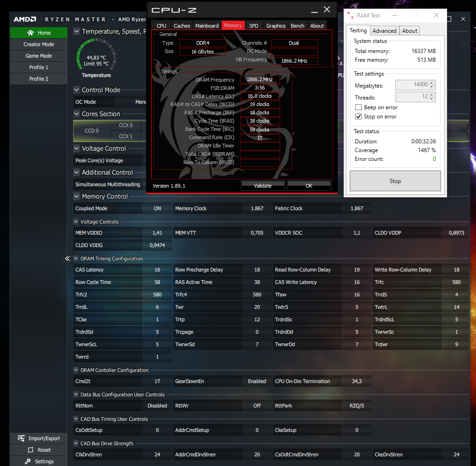This screenshot has height=466, width=476.
Task: Decrease Threads value with down arrow
Action: 432,99
